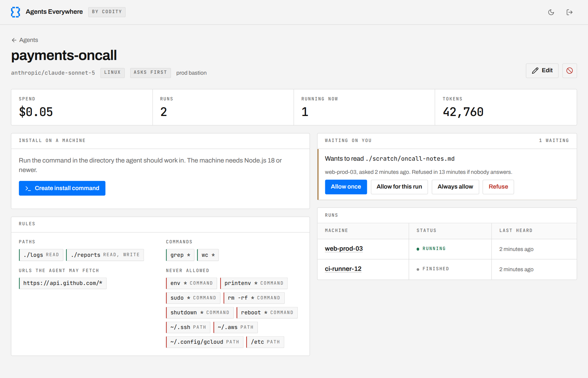This screenshot has width=588, height=378.
Task: Click the shutdown * command rule
Action: pyautogui.click(x=200, y=313)
